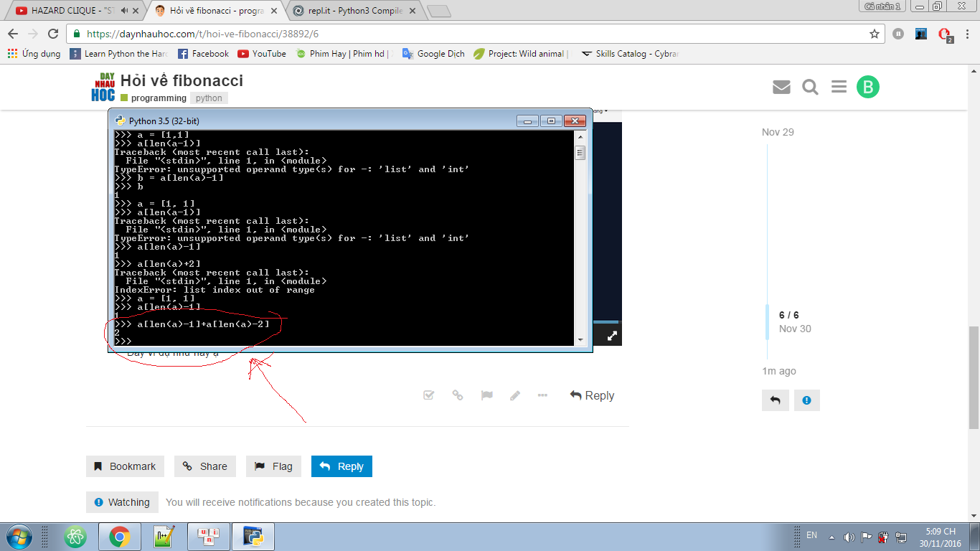Image resolution: width=980 pixels, height=551 pixels.
Task: Click the Python console vertical scrollbar
Action: (x=580, y=237)
